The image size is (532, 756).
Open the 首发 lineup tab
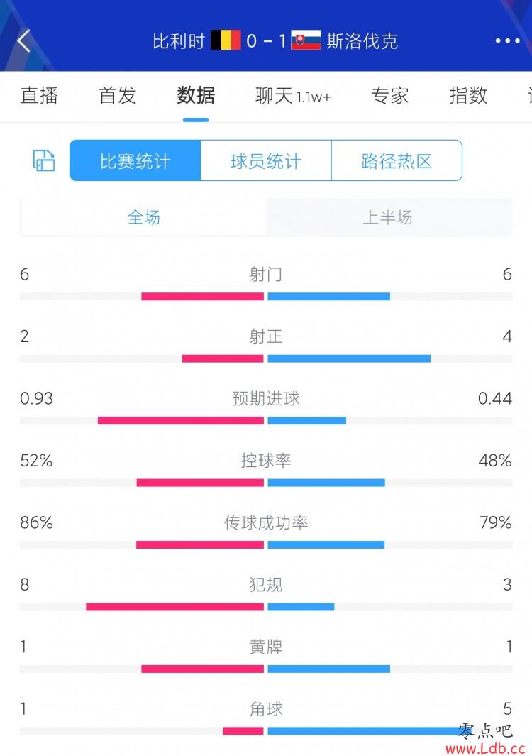pyautogui.click(x=117, y=95)
